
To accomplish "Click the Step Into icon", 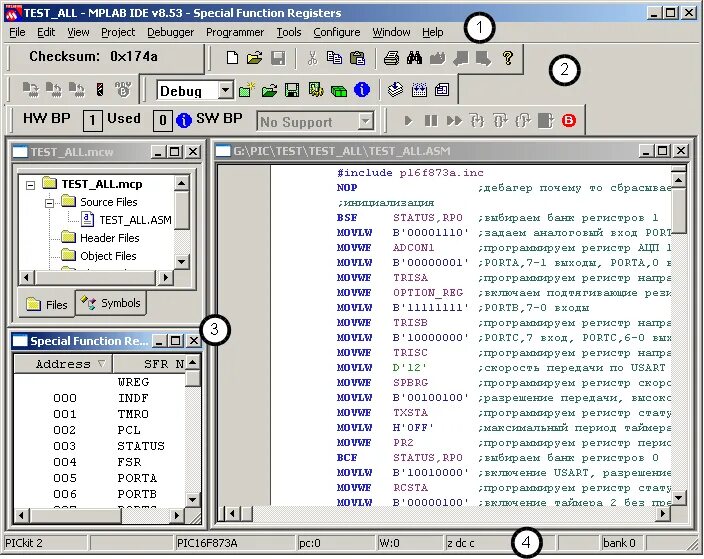I will (x=477, y=121).
